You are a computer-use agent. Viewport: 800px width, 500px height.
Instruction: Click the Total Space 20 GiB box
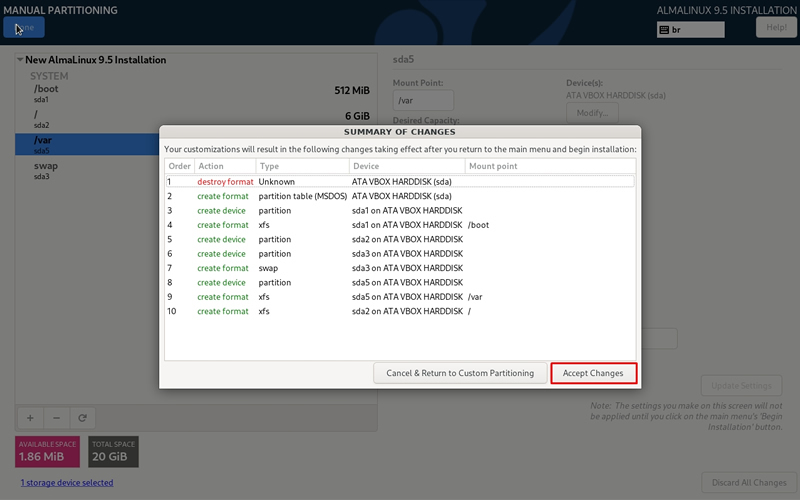pyautogui.click(x=113, y=452)
